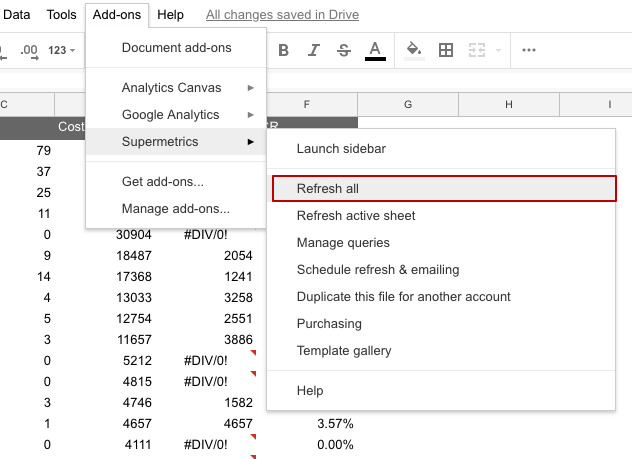Viewport: 632px width, 459px height.
Task: Open the cell borders tool
Action: point(446,50)
